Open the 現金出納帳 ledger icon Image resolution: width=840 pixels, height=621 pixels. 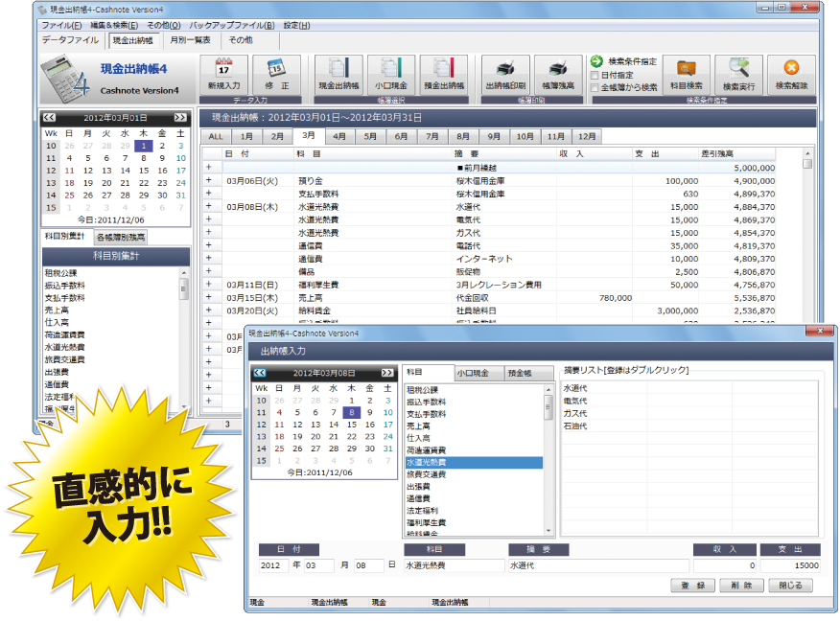(x=338, y=71)
